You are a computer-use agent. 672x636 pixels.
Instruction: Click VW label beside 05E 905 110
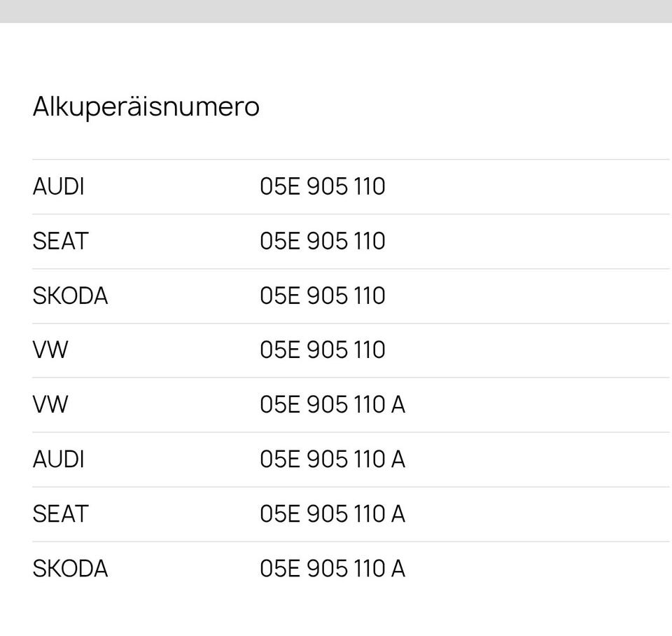(x=50, y=350)
